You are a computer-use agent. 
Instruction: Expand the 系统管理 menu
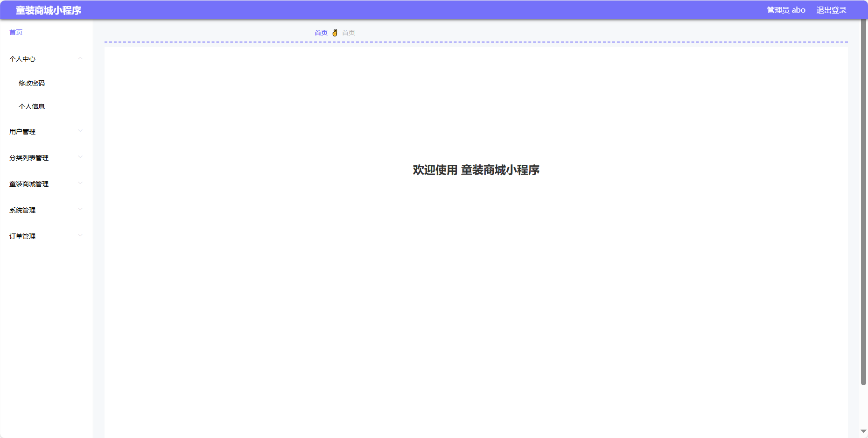tap(46, 210)
